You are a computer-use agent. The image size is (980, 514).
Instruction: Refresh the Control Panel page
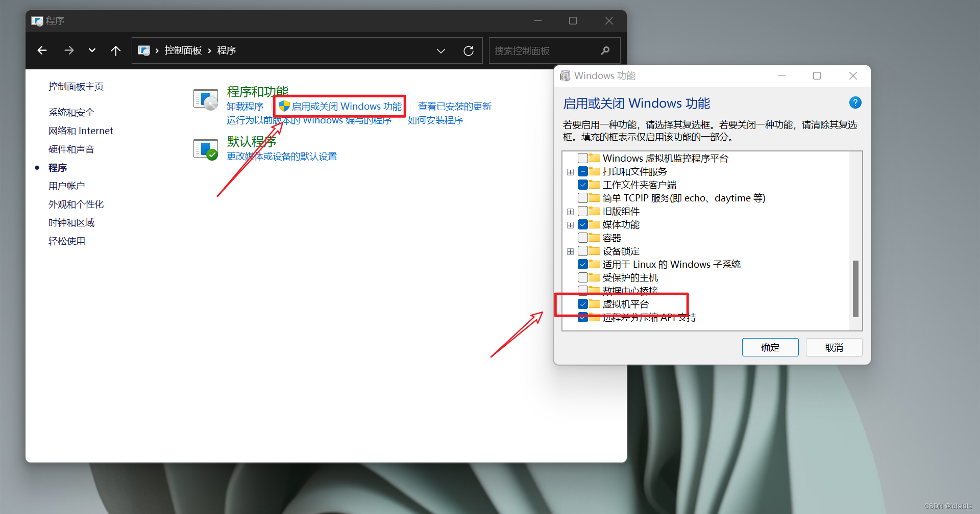point(469,51)
